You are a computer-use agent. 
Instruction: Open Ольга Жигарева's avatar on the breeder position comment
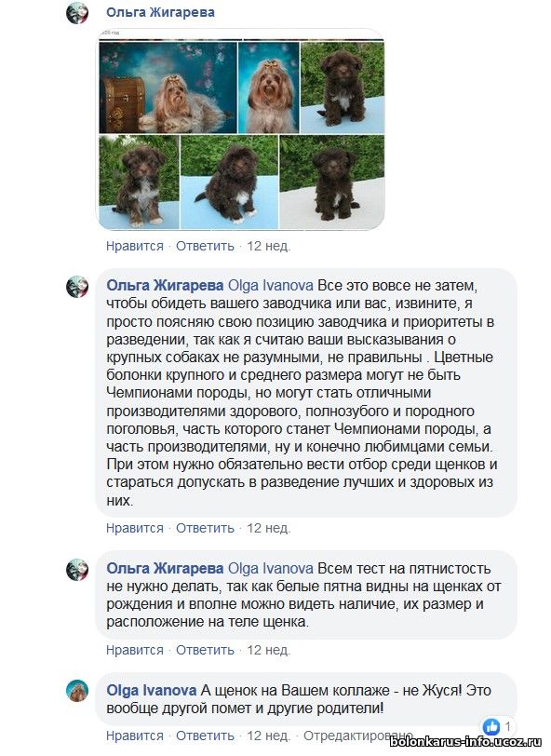[x=77, y=287]
